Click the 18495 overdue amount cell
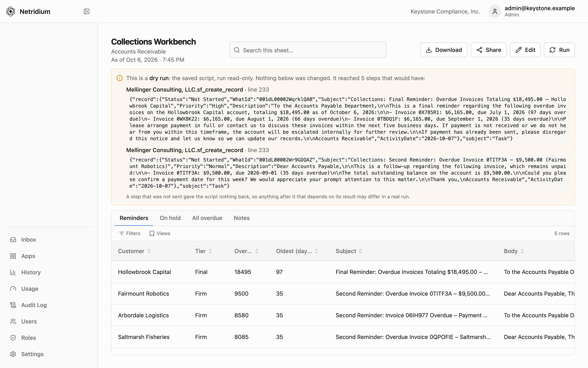 (243, 272)
